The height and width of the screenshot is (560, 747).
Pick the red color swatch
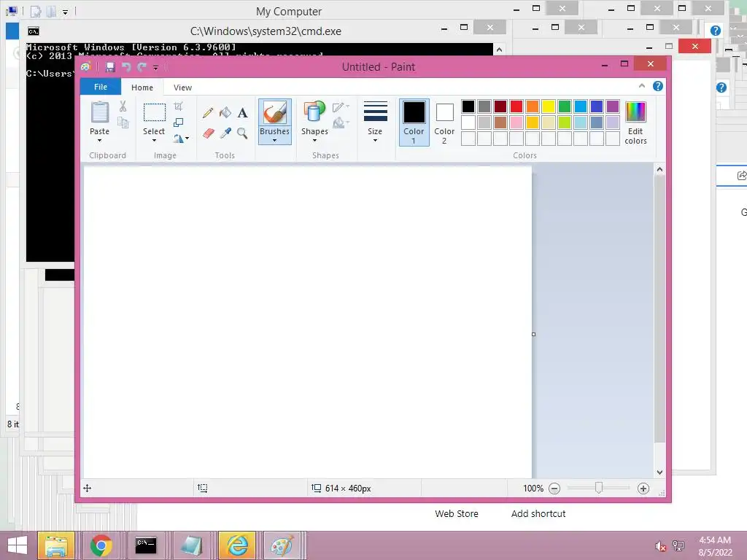(516, 106)
